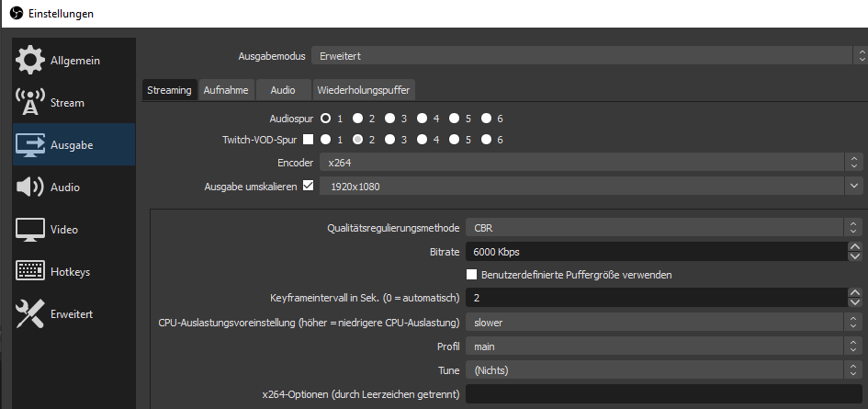868x409 pixels.
Task: Uncheck Ausgabe umskalieren checkbox
Action: pyautogui.click(x=309, y=186)
